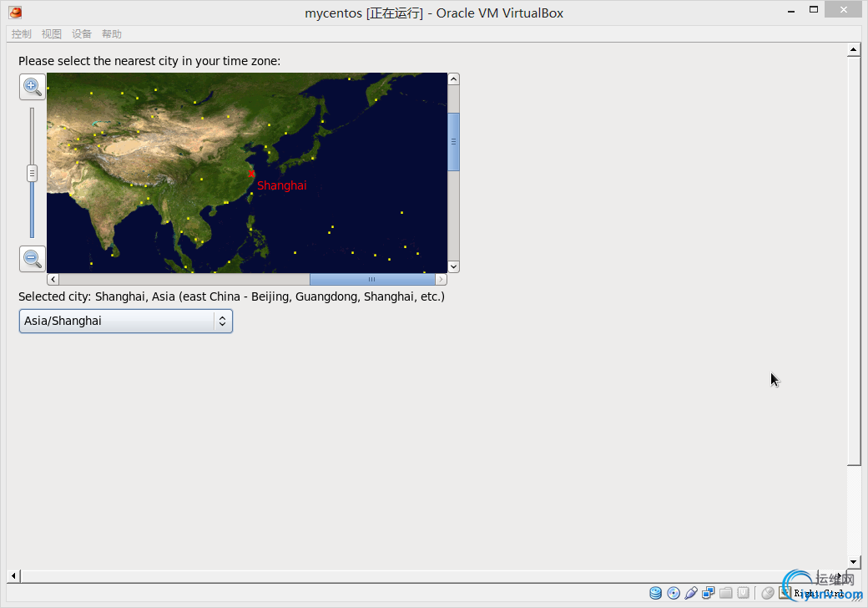Close the mycentos VirtualBox window

click(843, 9)
